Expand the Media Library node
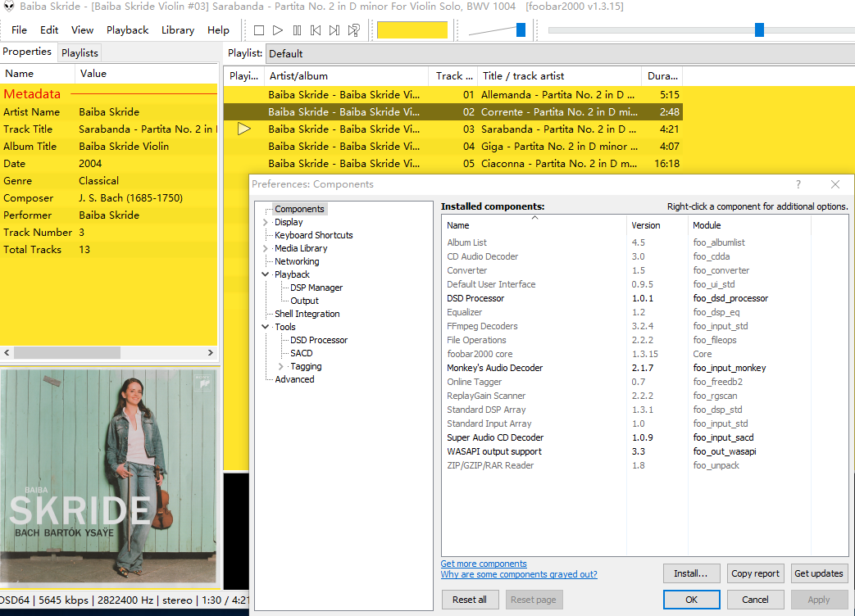The width and height of the screenshot is (855, 616). pyautogui.click(x=265, y=248)
